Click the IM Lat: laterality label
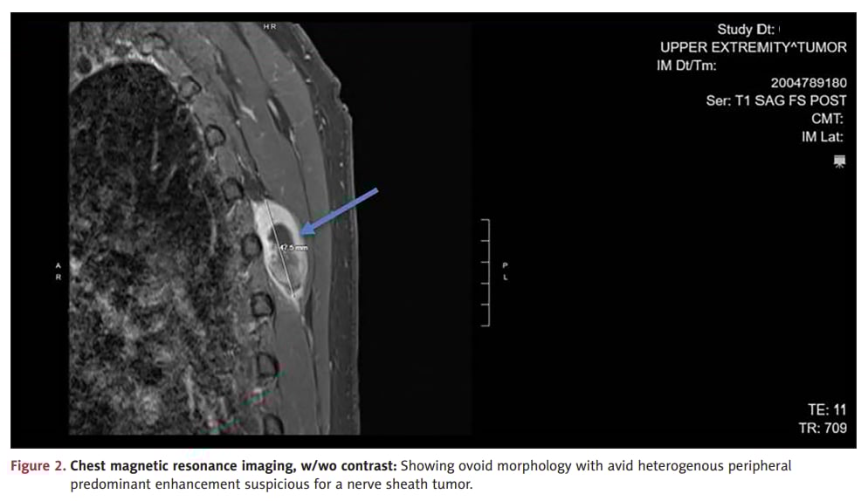 click(823, 136)
